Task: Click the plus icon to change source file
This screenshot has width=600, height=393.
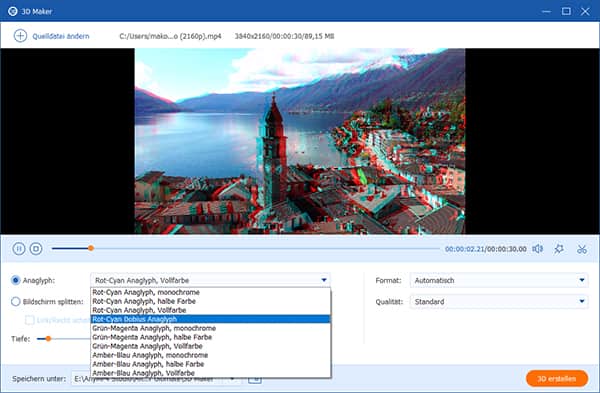Action: pos(20,36)
